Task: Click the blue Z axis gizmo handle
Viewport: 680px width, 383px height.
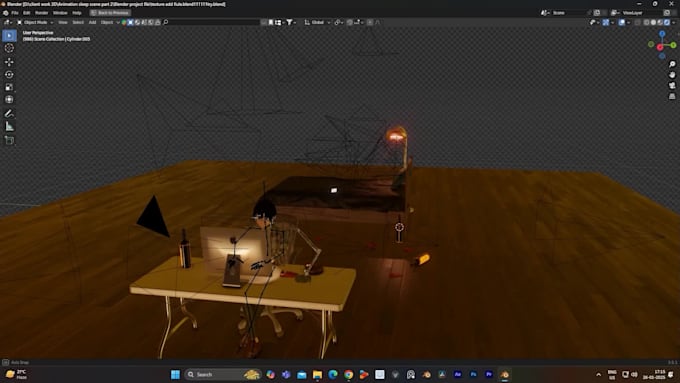Action: point(662,34)
